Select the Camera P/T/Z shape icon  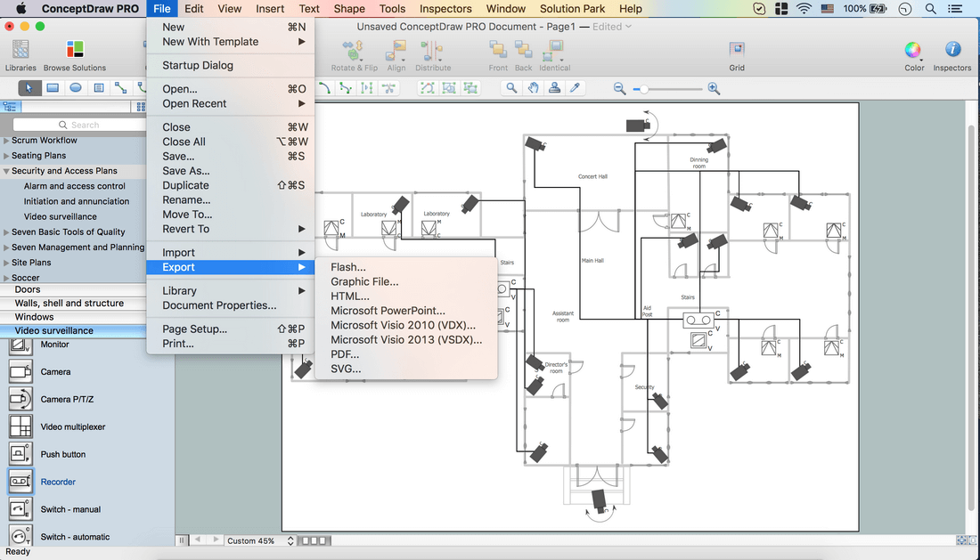(20, 399)
